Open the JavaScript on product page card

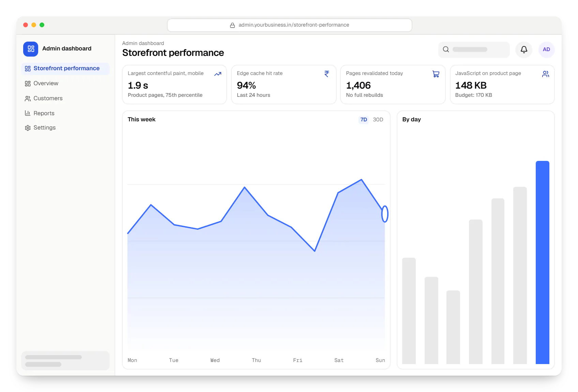(x=502, y=85)
